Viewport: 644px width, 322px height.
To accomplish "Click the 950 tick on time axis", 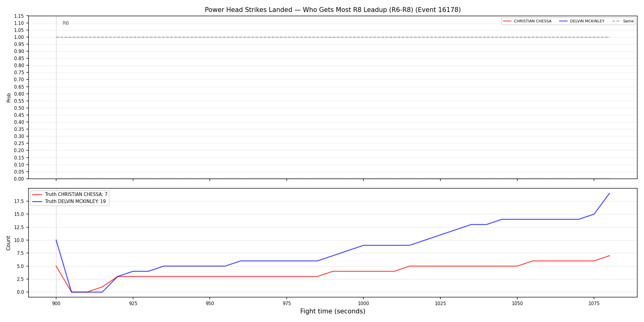I will (x=210, y=304).
